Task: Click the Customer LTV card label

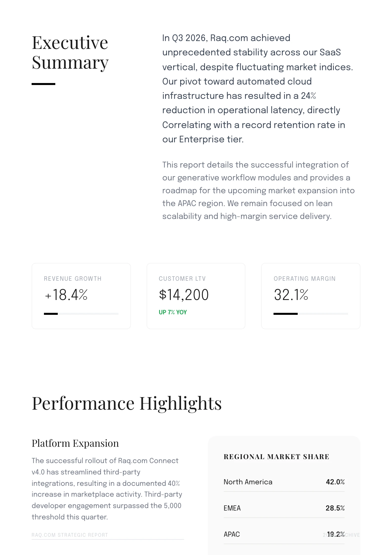Action: coord(182,279)
